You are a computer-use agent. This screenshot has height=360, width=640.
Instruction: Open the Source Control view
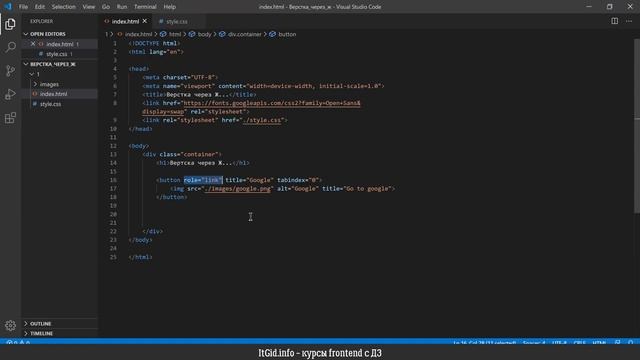(10, 71)
